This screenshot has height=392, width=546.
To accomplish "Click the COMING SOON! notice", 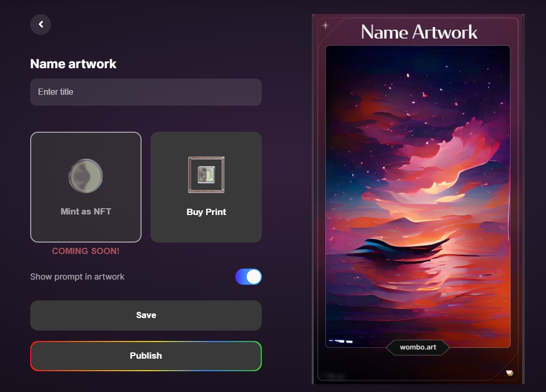I will pos(86,251).
